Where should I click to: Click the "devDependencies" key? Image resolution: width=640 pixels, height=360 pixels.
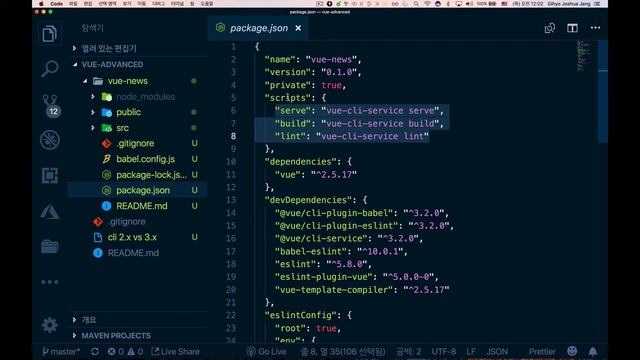(x=308, y=200)
